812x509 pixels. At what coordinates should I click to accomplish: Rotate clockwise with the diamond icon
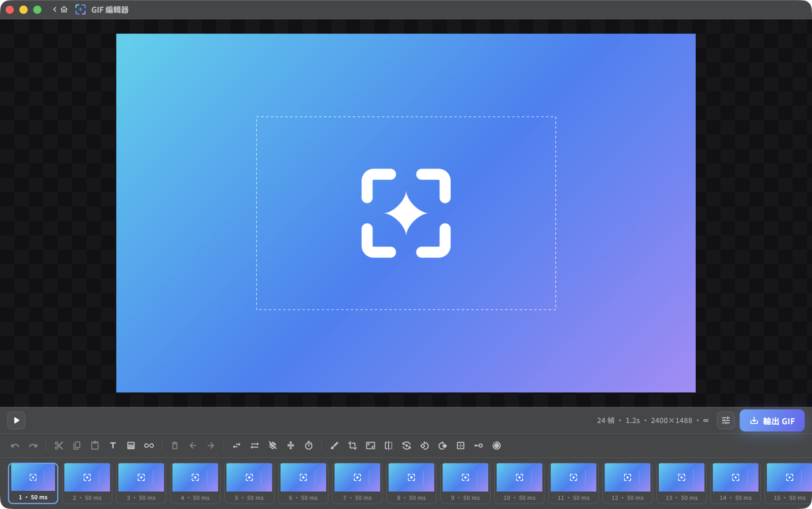click(443, 446)
